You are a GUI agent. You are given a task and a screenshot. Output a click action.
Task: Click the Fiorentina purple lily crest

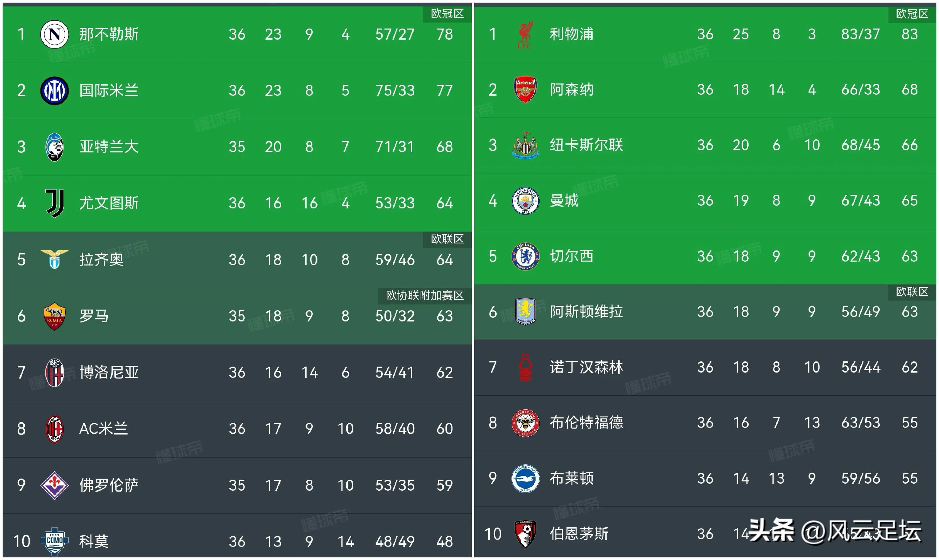pos(54,485)
